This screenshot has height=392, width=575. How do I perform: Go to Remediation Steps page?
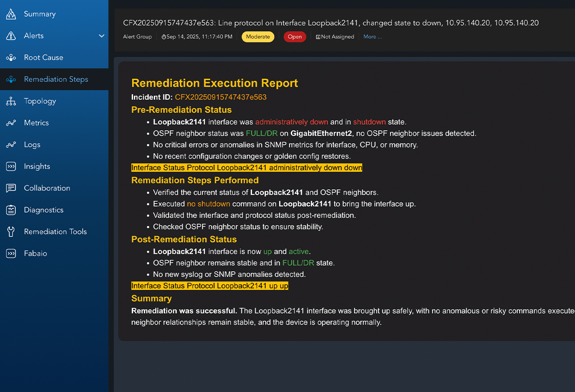[56, 79]
